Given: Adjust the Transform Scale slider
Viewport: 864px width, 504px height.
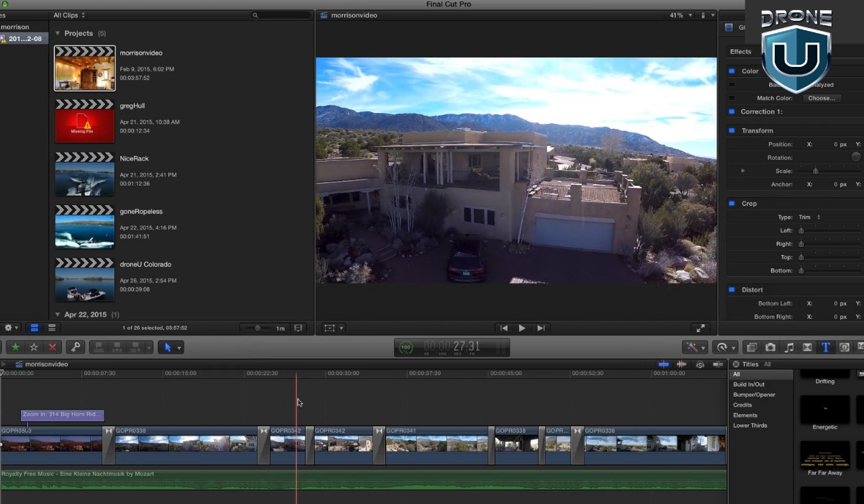Looking at the screenshot, I should [x=816, y=171].
